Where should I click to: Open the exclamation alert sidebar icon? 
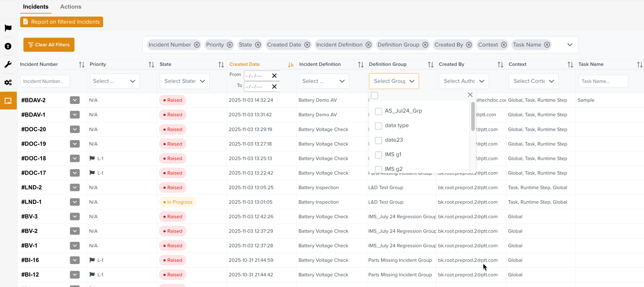click(x=8, y=46)
